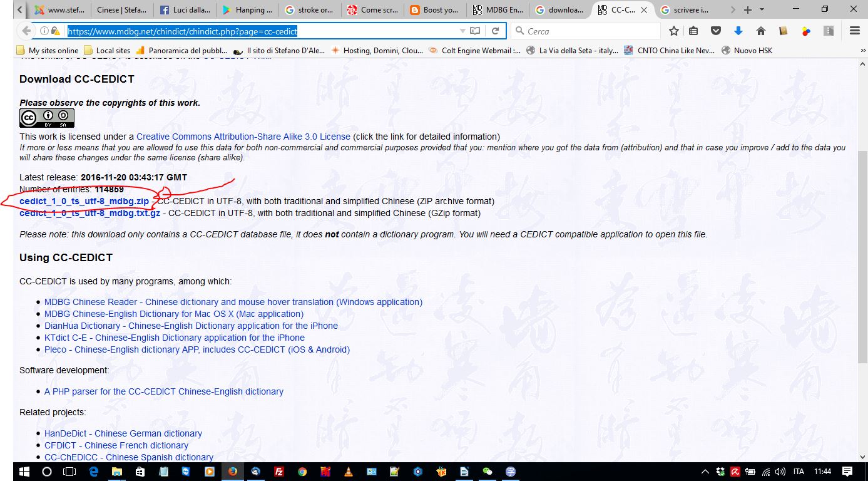Go to the Firefox home page
868x481 pixels.
pos(761,31)
